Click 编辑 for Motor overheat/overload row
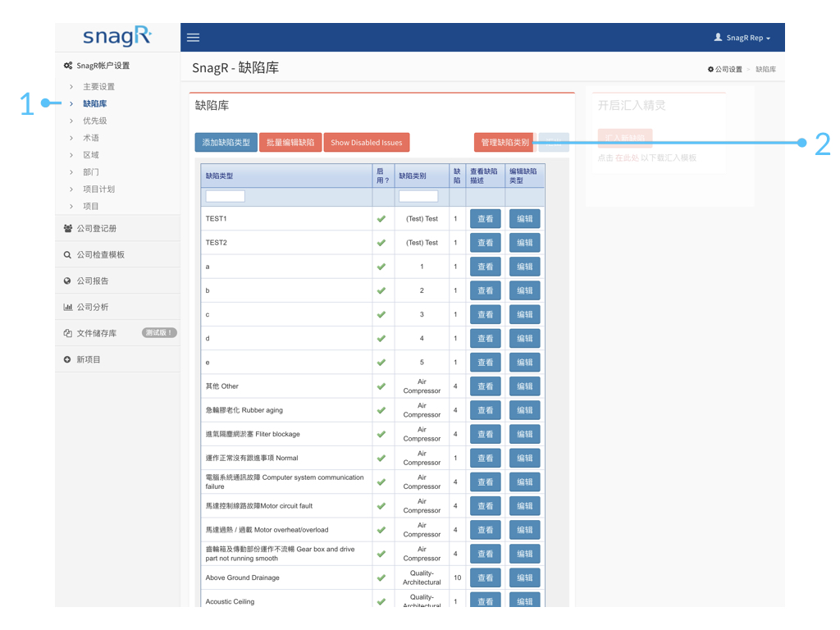The image size is (840, 630). pos(524,530)
